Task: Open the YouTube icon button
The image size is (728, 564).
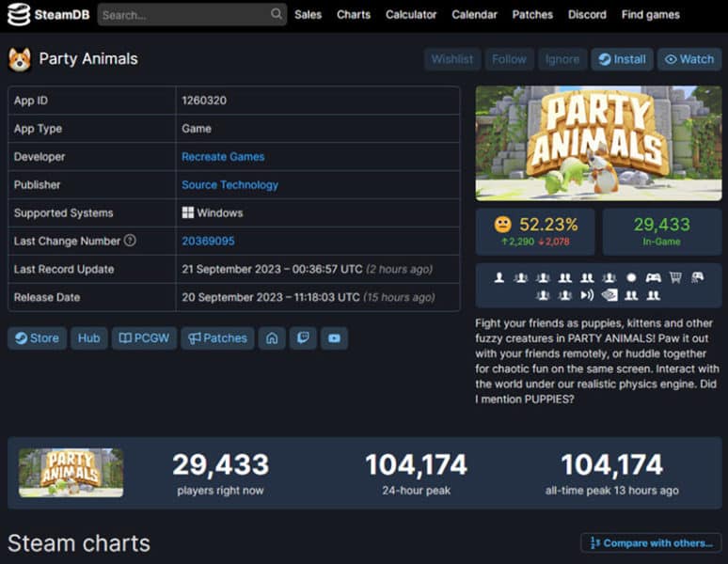Action: coord(334,338)
